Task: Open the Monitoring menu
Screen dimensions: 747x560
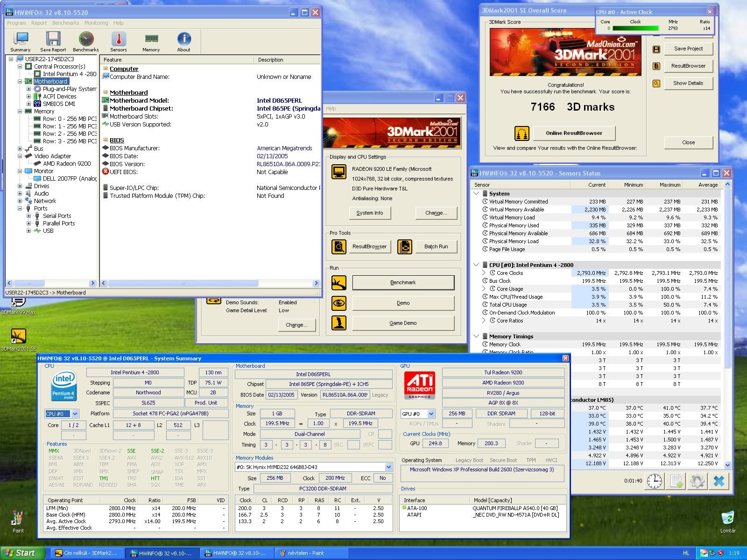Action: coord(96,23)
